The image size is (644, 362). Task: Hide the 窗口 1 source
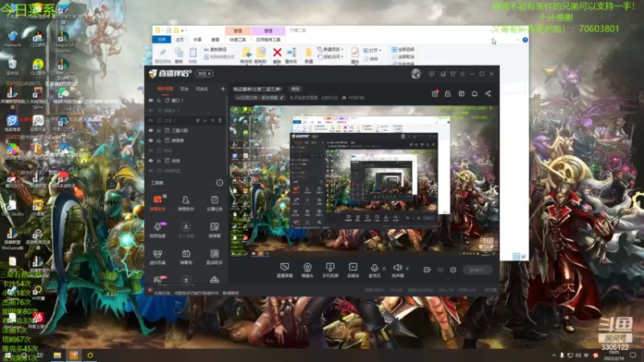[x=151, y=100]
